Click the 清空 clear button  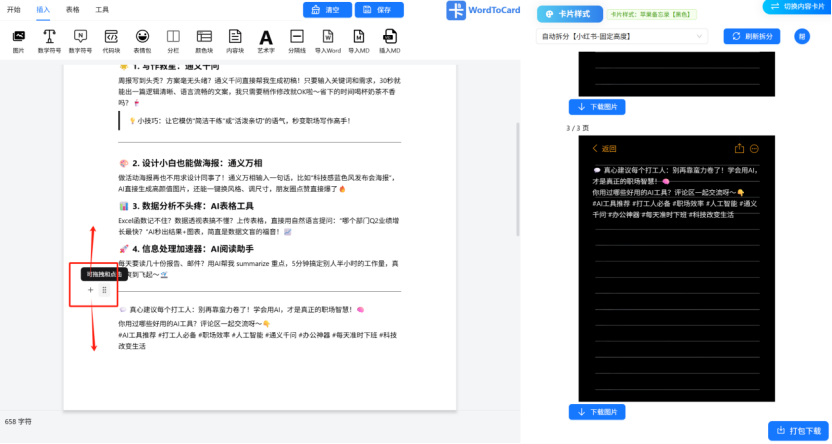[x=327, y=10]
